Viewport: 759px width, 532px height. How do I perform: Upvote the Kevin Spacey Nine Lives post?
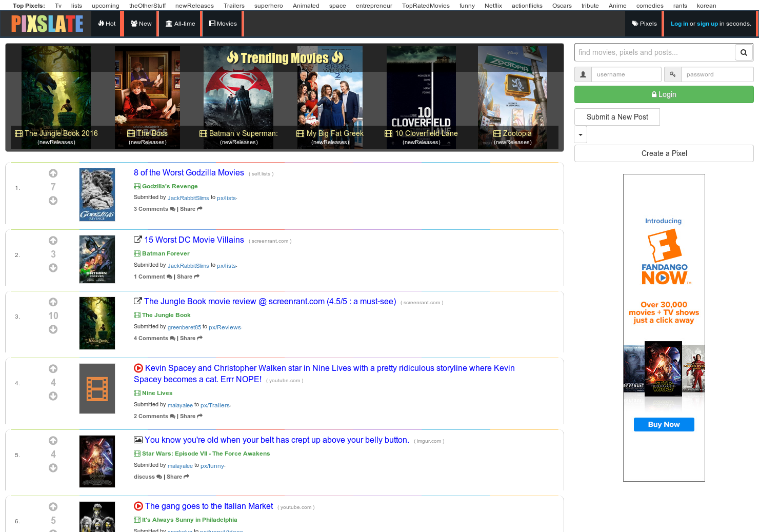tap(53, 369)
